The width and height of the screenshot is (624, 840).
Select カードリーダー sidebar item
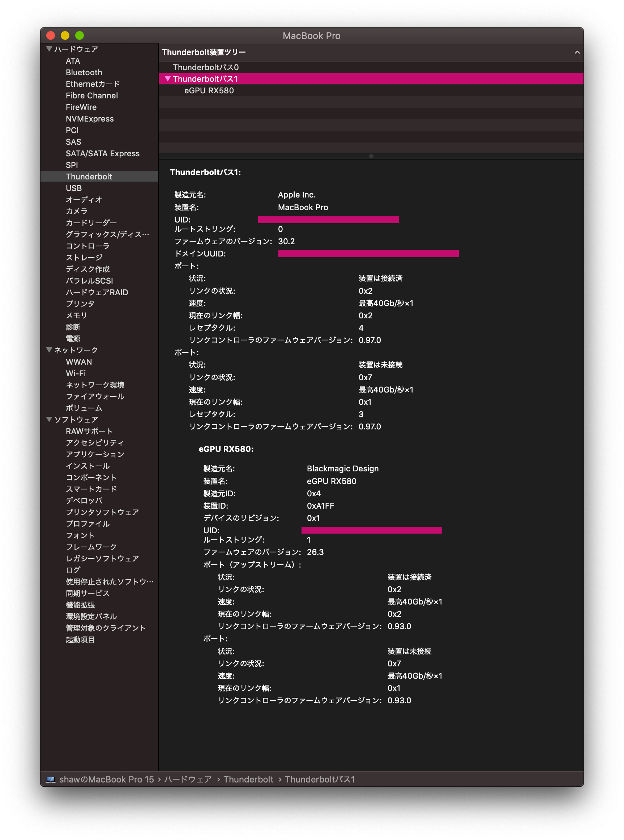91,222
